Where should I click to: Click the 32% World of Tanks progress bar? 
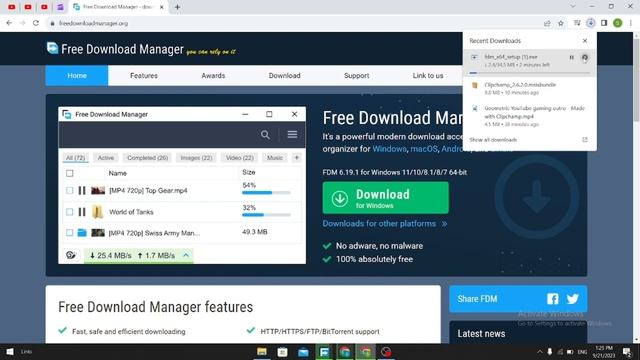pos(266,215)
